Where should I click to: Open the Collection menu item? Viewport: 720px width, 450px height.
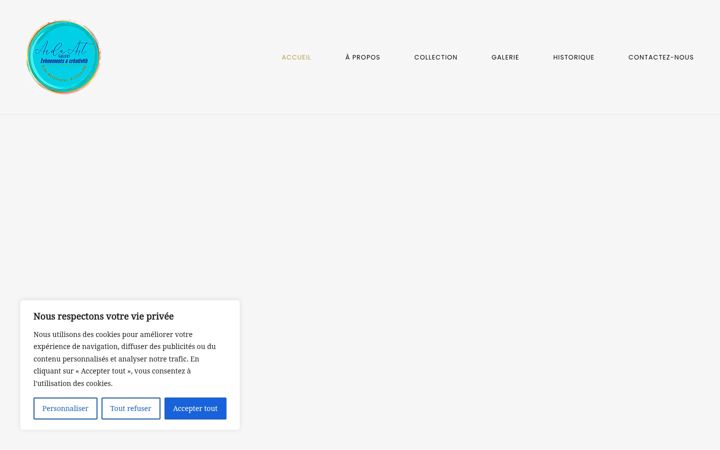pos(436,57)
